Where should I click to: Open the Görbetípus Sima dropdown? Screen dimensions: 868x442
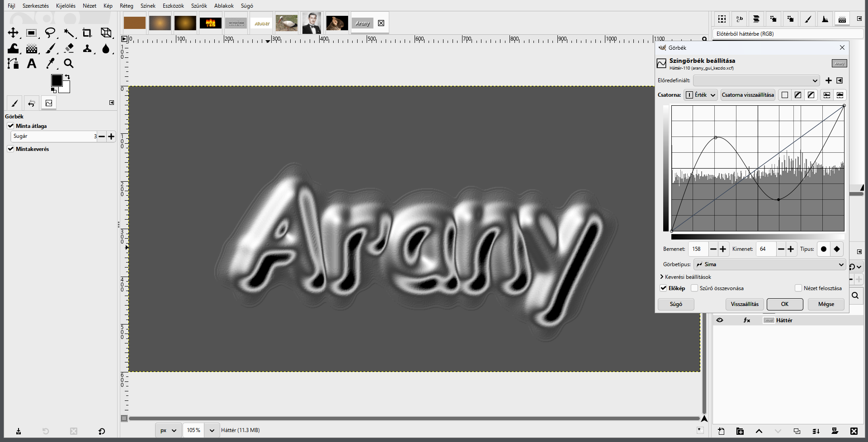770,264
